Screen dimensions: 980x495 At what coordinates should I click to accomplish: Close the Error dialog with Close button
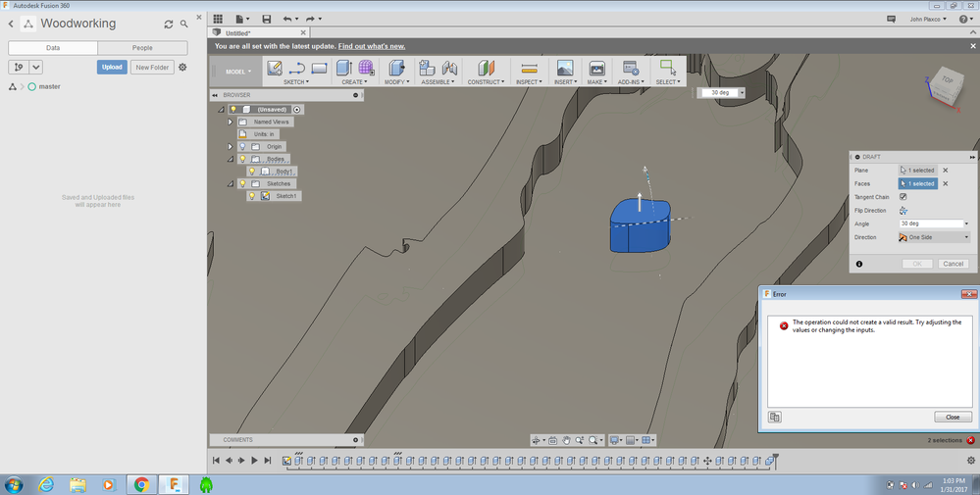(953, 417)
